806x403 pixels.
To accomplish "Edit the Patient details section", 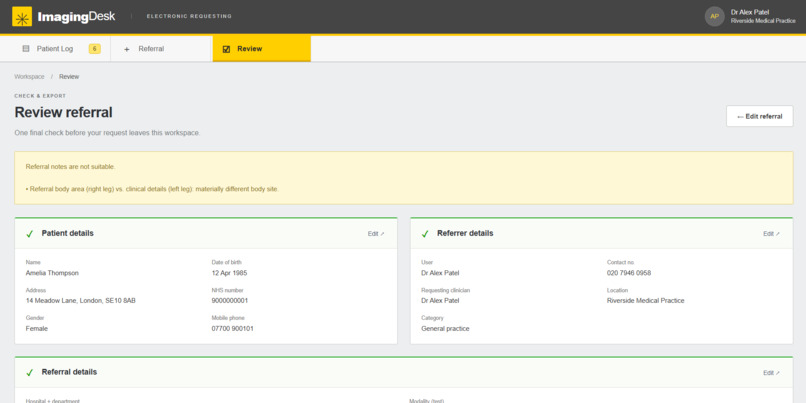I will click(376, 234).
